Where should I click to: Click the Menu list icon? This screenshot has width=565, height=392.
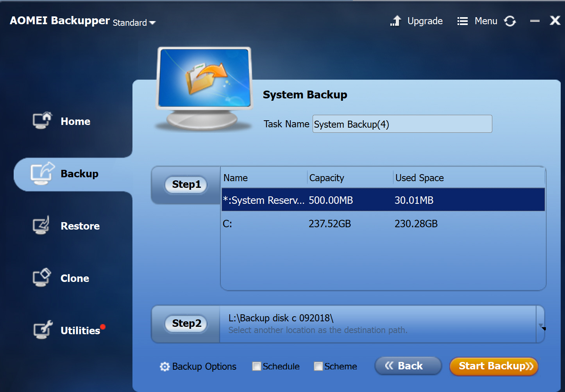(x=463, y=21)
